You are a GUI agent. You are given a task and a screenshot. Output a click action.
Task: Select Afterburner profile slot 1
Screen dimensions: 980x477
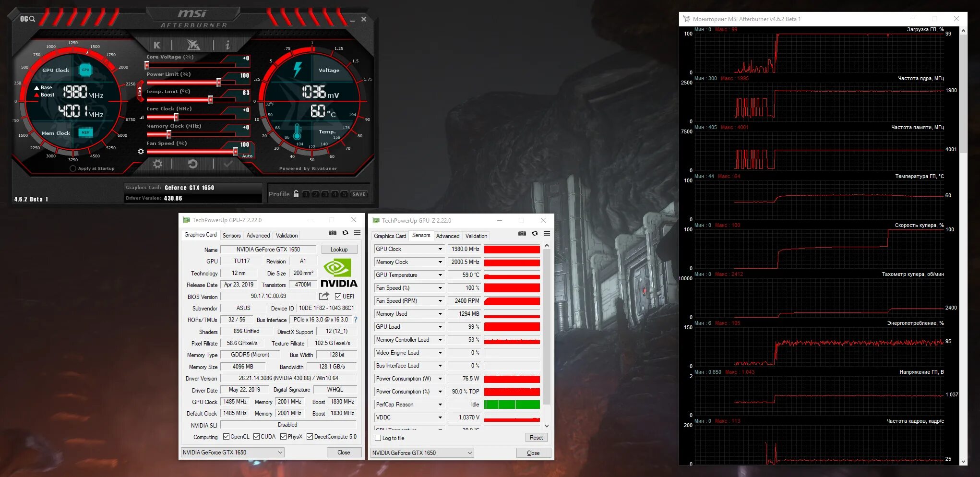306,194
